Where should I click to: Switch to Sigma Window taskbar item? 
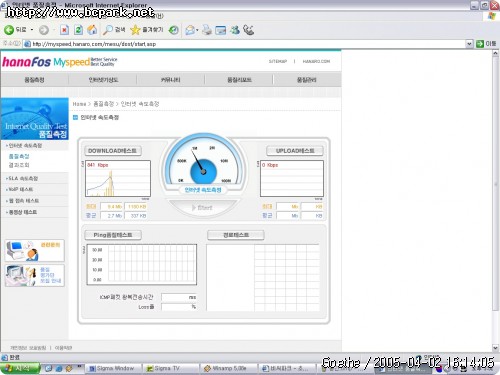tap(113, 368)
